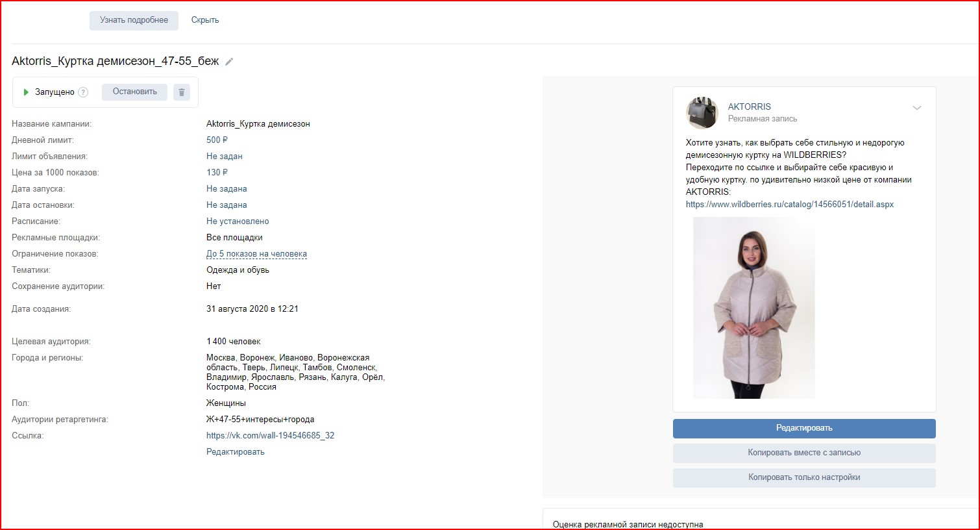
Task: Expand the chevron menu on the ad post
Action: click(916, 108)
